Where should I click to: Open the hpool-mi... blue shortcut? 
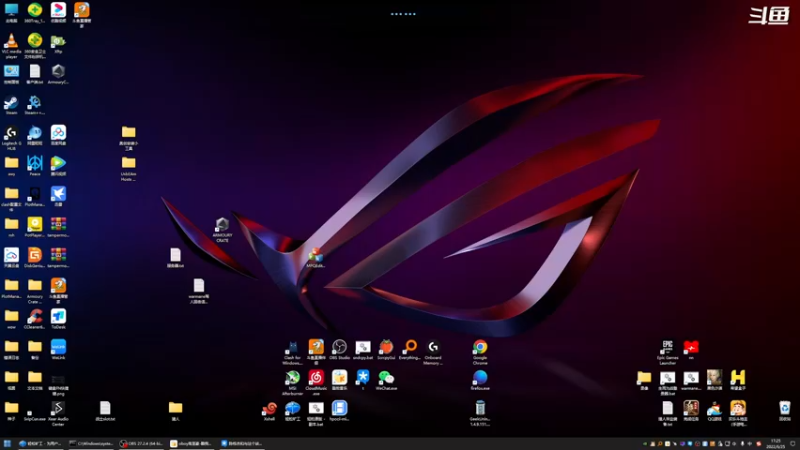point(339,409)
